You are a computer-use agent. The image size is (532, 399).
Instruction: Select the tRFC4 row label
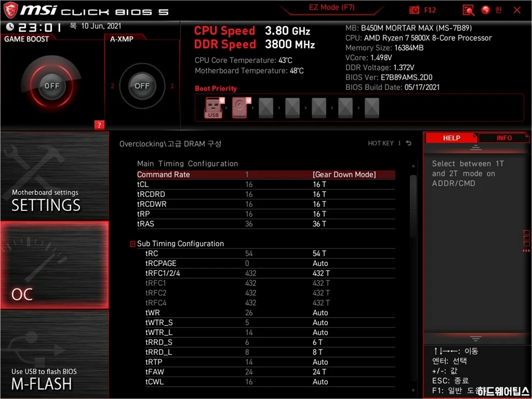pos(156,303)
